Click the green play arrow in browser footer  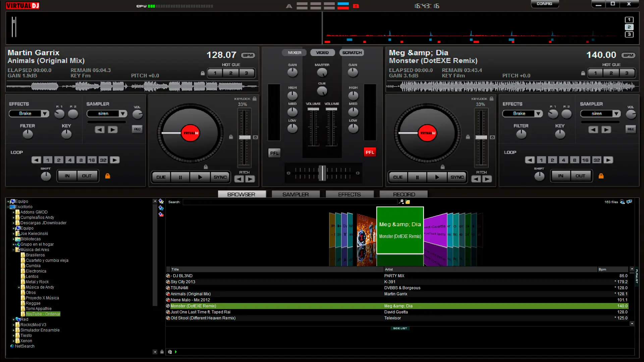click(x=176, y=352)
